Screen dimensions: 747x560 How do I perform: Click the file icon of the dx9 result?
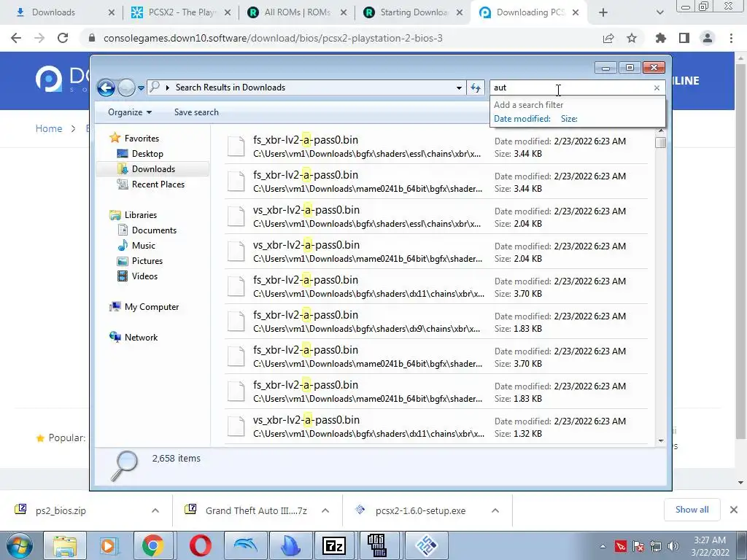pyautogui.click(x=236, y=322)
